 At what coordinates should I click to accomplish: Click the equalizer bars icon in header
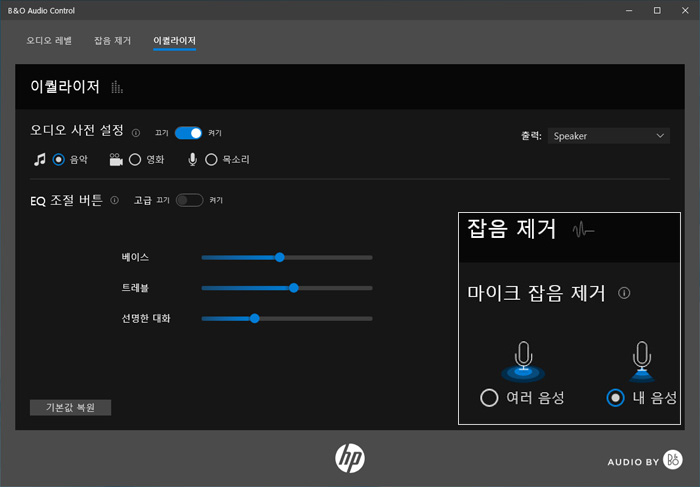pos(117,87)
